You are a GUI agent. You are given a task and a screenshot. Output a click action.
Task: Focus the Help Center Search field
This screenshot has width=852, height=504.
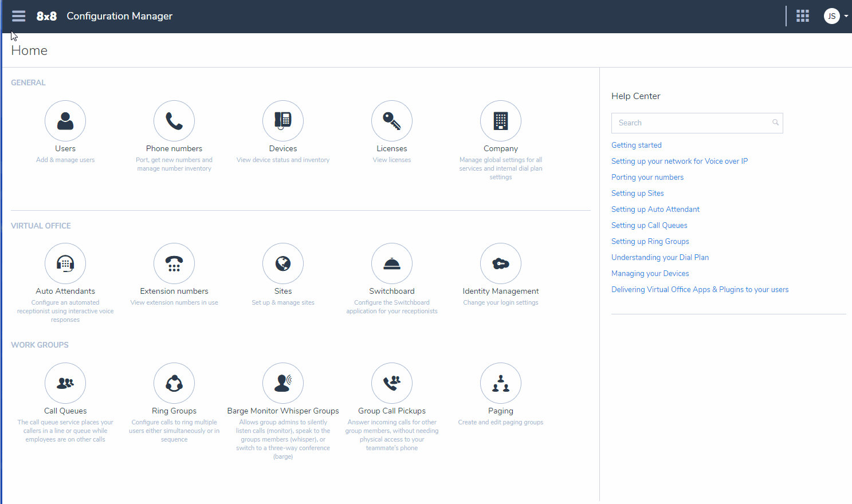tap(697, 123)
